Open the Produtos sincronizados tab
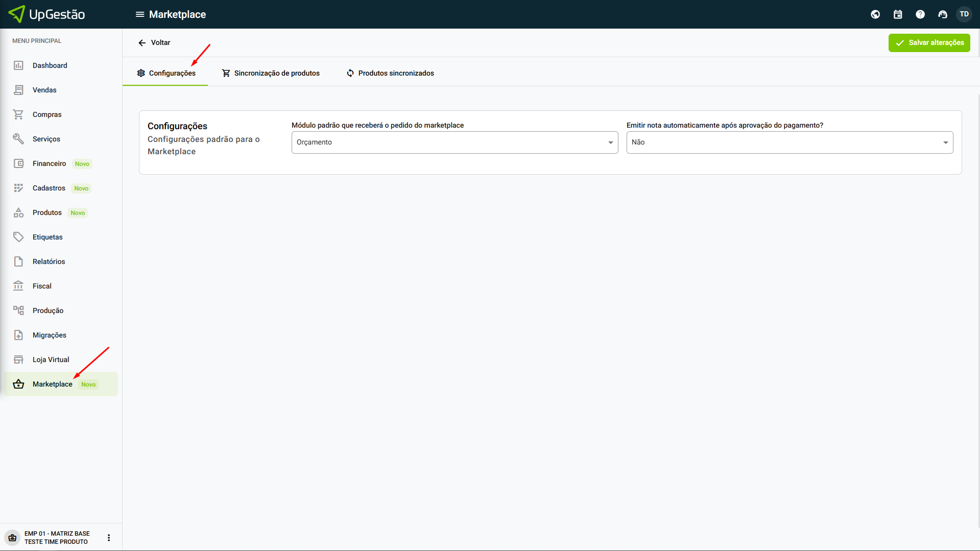This screenshot has width=980, height=551. point(390,73)
